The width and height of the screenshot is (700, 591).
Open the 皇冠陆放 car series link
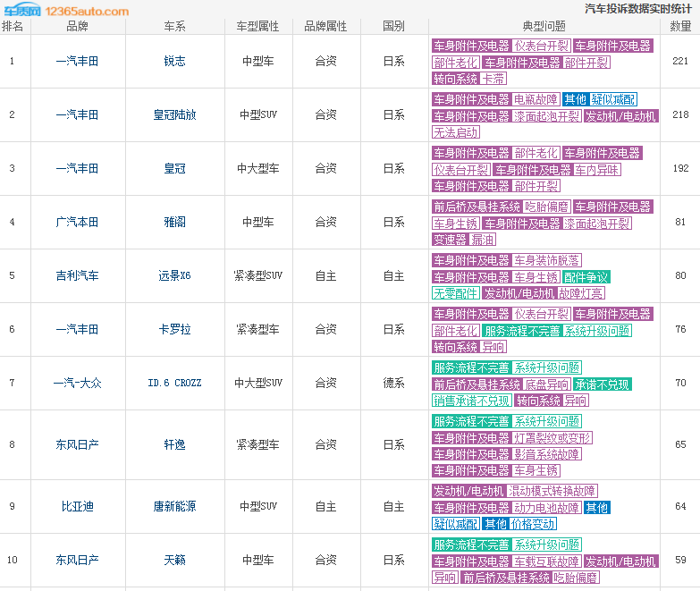click(174, 114)
